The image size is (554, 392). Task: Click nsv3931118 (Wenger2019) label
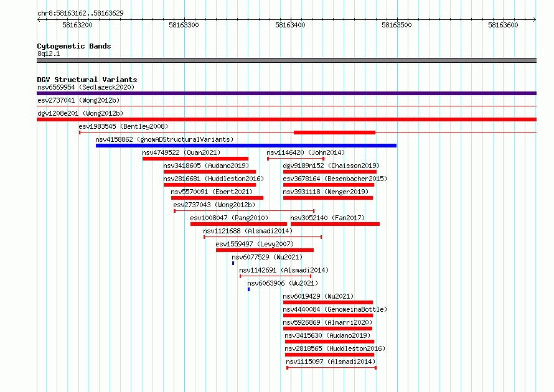(326, 192)
